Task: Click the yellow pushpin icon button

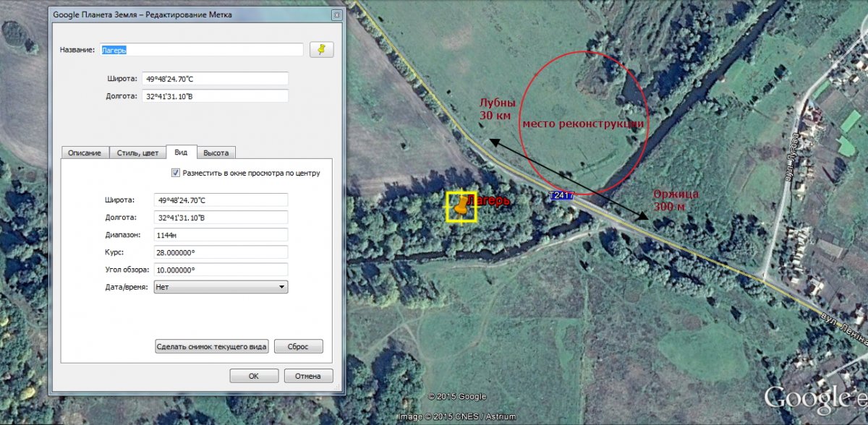Action: click(x=321, y=49)
